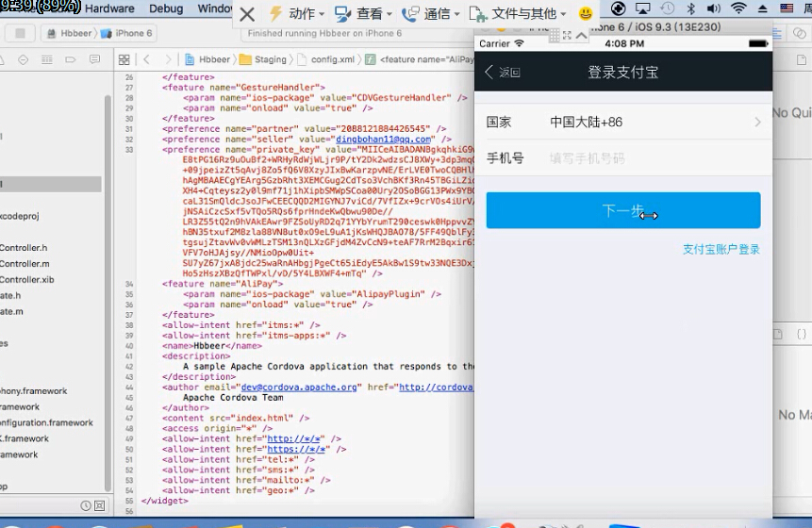Go forward in editor history
This screenshot has width=812, height=528.
click(x=168, y=59)
